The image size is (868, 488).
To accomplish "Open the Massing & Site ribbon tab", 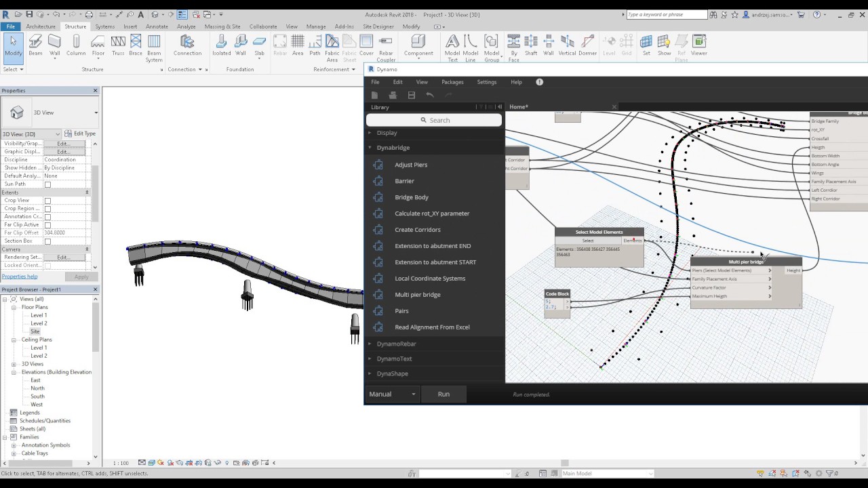I will 222,26.
